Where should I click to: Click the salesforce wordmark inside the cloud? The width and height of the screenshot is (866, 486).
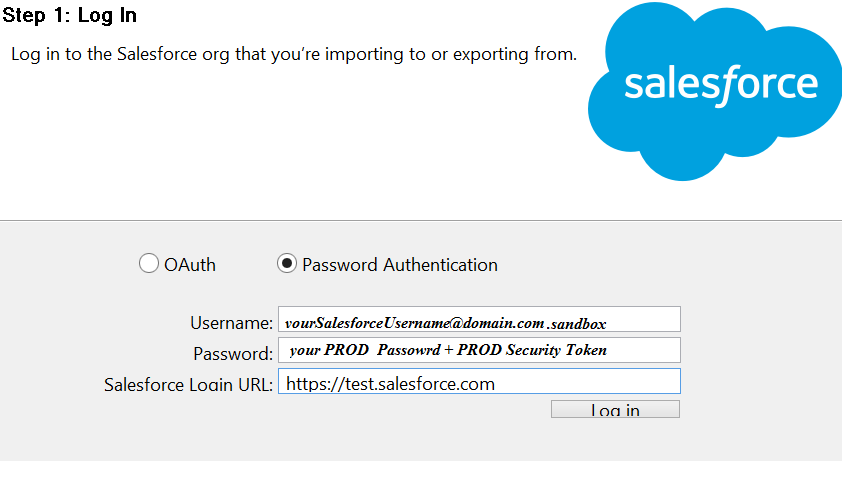pos(721,84)
